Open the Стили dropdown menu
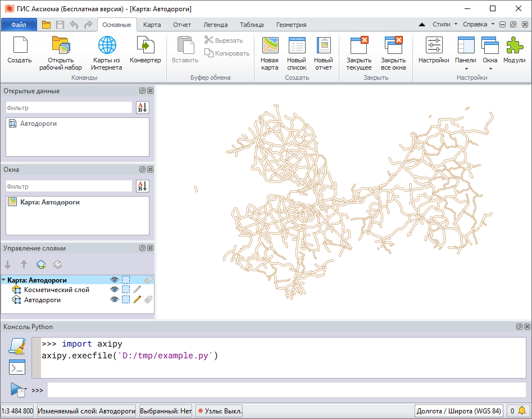 coord(445,25)
